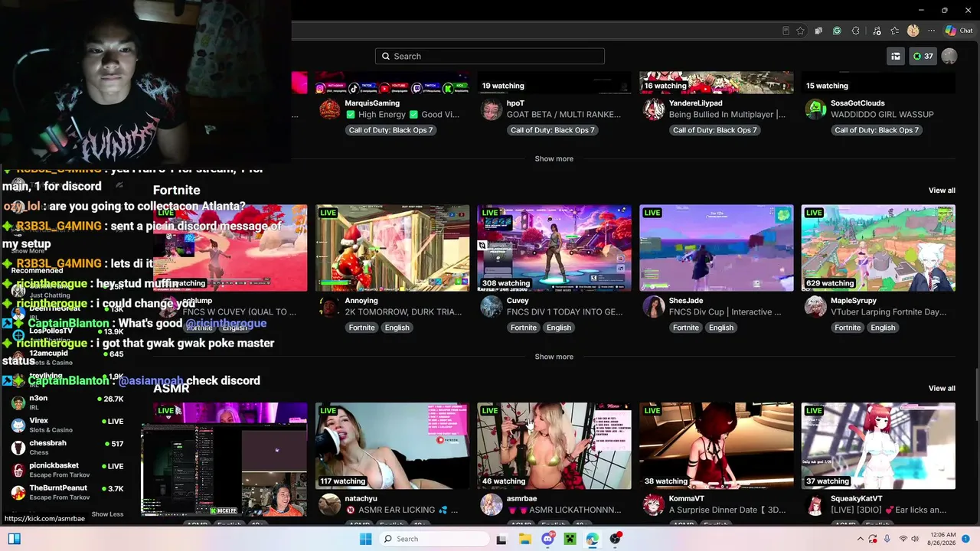The image size is (980, 551).
Task: Open the asmrbae channel avatar
Action: click(492, 504)
